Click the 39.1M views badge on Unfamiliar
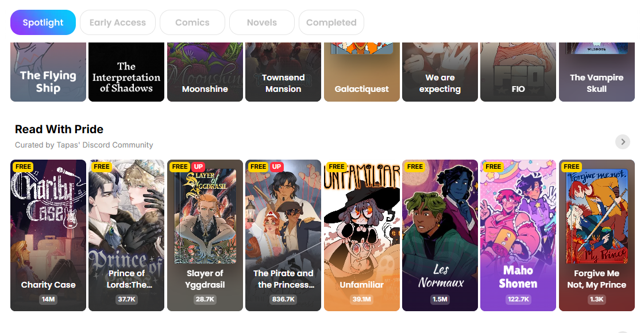644x333 pixels. pos(361,299)
